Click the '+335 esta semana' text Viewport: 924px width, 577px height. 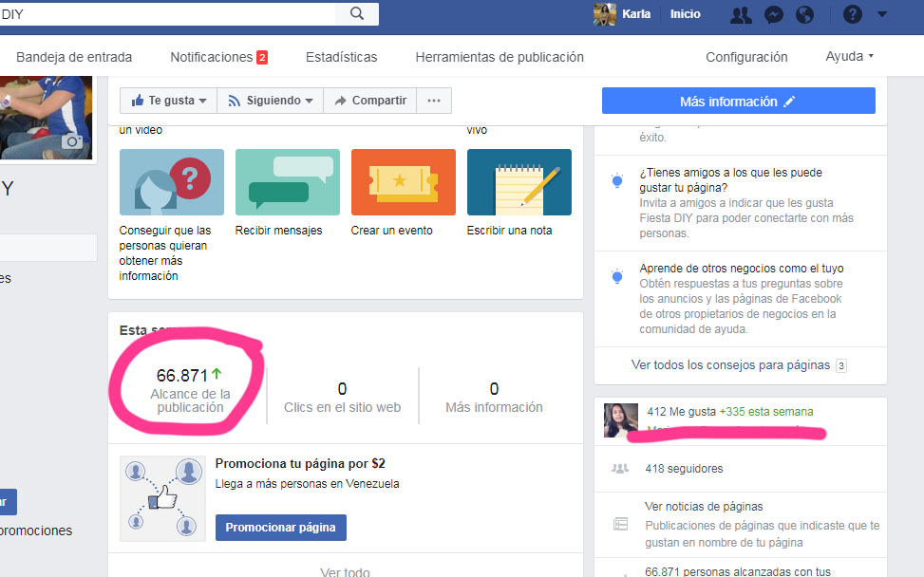point(766,412)
